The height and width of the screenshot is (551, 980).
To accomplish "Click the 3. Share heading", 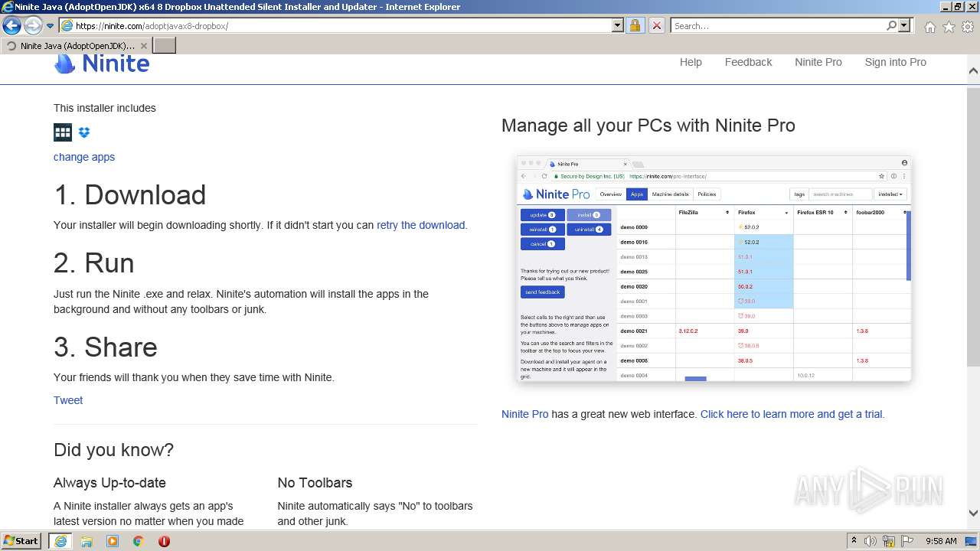I will 106,347.
